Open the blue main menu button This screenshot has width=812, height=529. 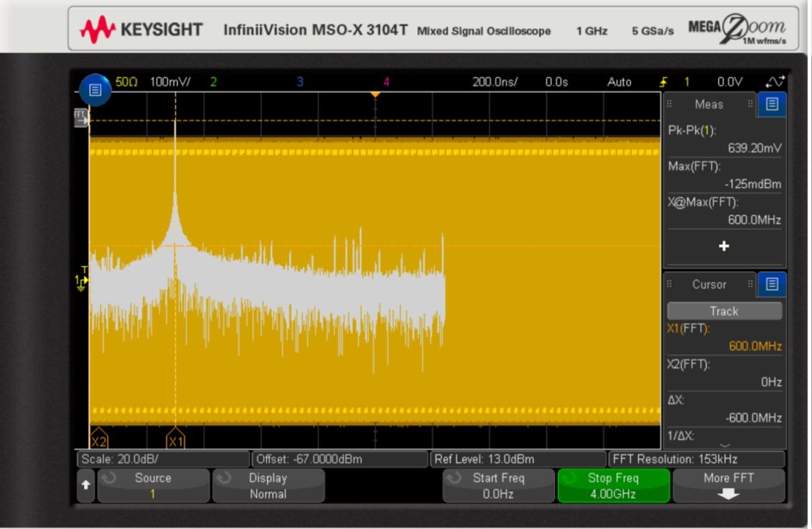click(x=95, y=90)
